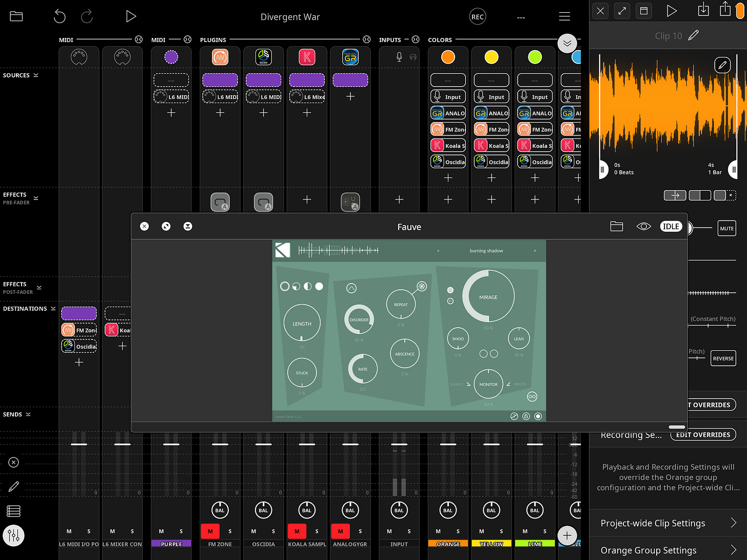Open the hamburger menu next to REC
The height and width of the screenshot is (560, 747).
(x=564, y=16)
